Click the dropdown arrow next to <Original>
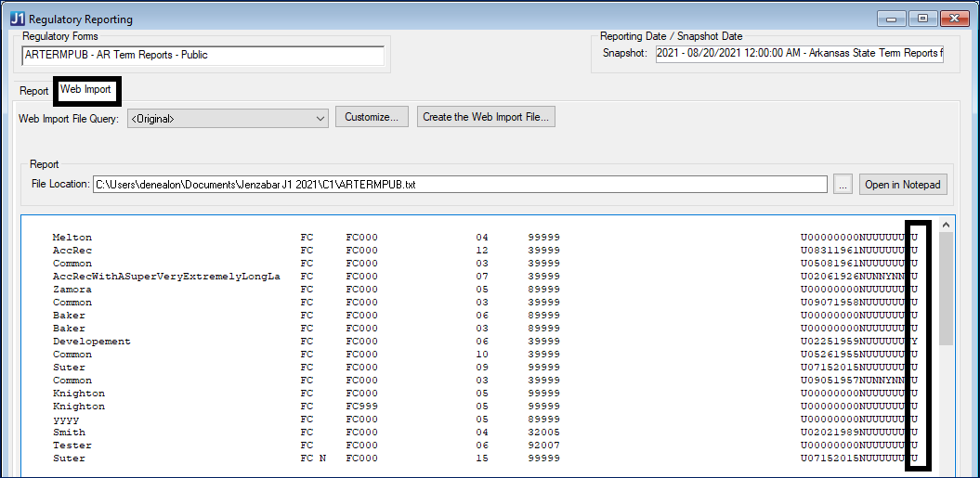This screenshot has width=980, height=478. [x=320, y=118]
